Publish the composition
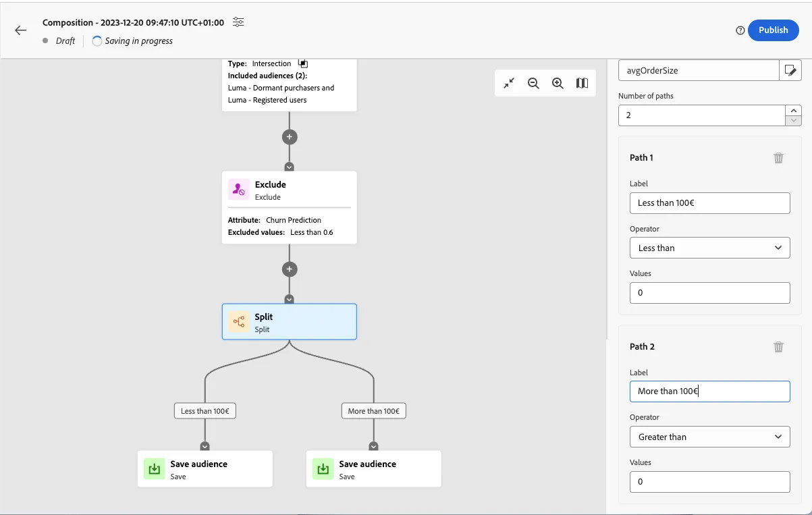The image size is (812, 515). click(773, 30)
